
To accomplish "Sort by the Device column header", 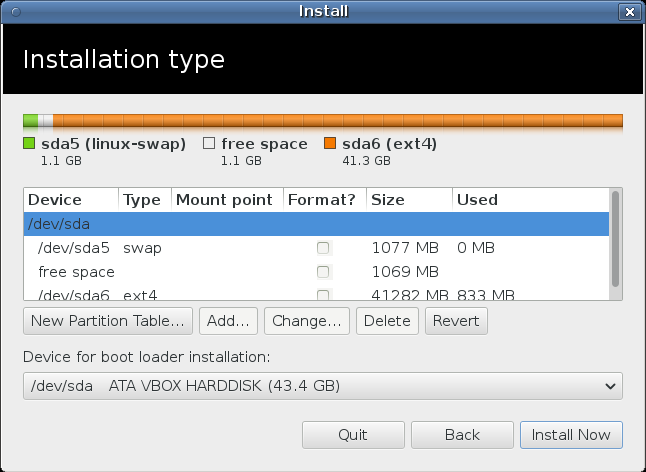I will coord(70,200).
